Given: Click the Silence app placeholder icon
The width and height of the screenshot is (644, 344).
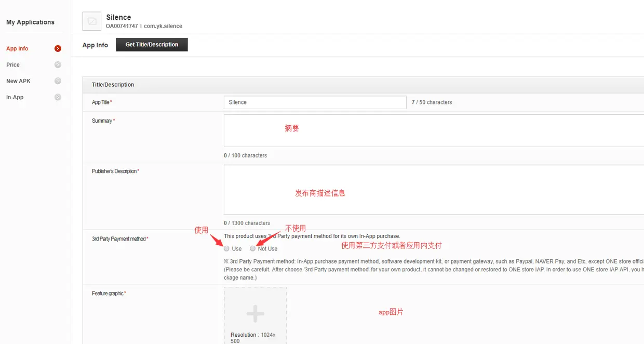Looking at the screenshot, I should [x=92, y=21].
